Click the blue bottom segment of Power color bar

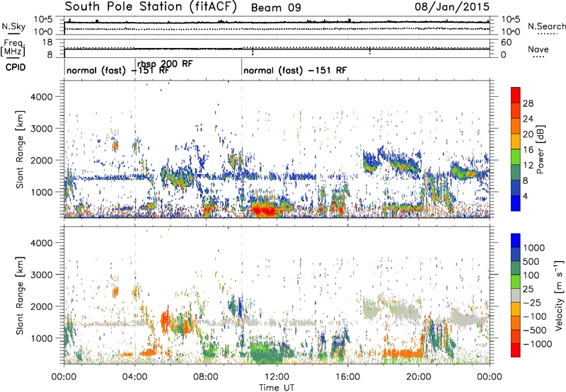(x=516, y=203)
